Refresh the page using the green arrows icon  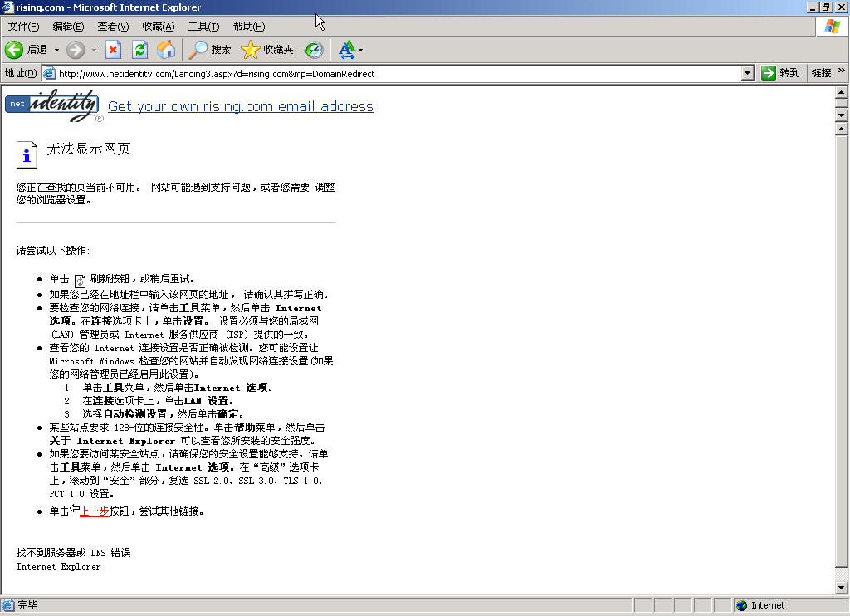click(x=139, y=50)
